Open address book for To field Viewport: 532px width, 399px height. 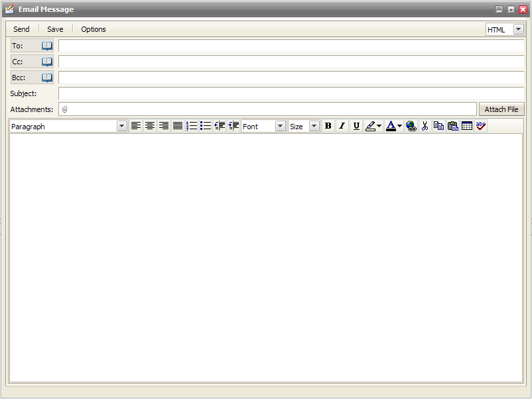(x=47, y=46)
